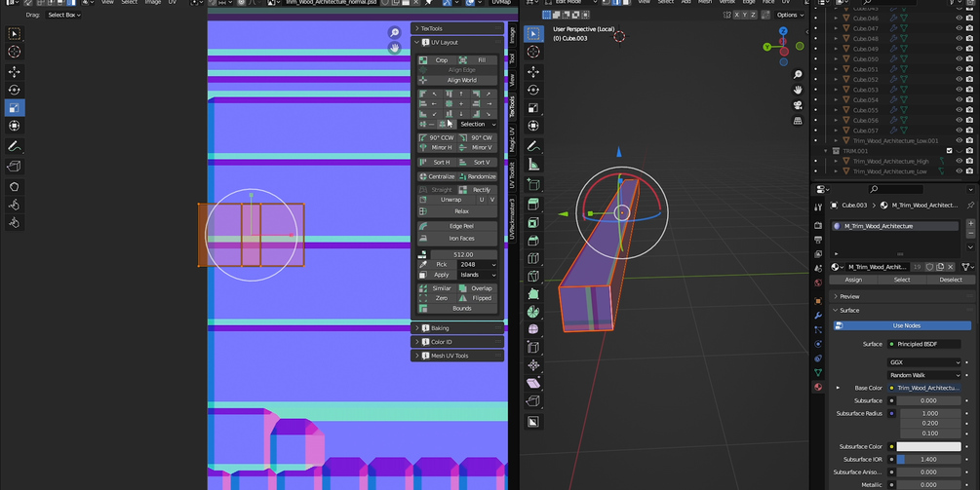Select the Shear tool in 3D viewport
980x490 pixels.
(533, 383)
